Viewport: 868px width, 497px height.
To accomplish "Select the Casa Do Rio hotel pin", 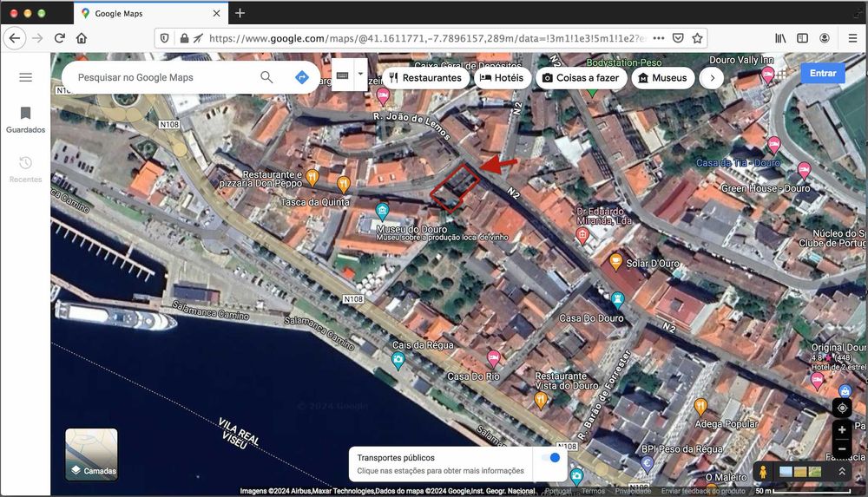I will [x=493, y=358].
